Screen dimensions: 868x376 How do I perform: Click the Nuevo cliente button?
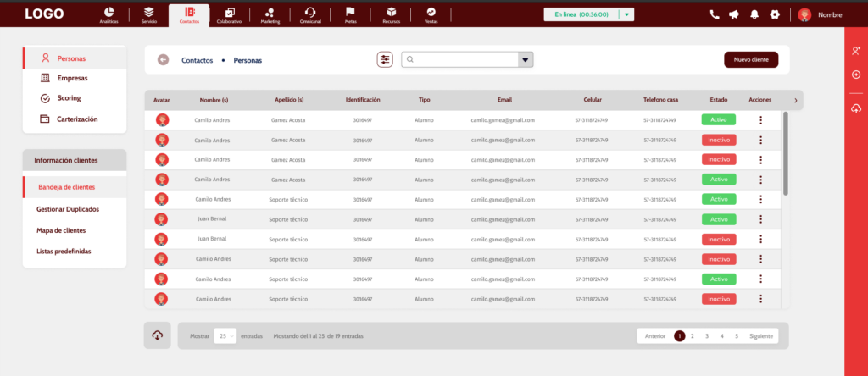tap(750, 59)
